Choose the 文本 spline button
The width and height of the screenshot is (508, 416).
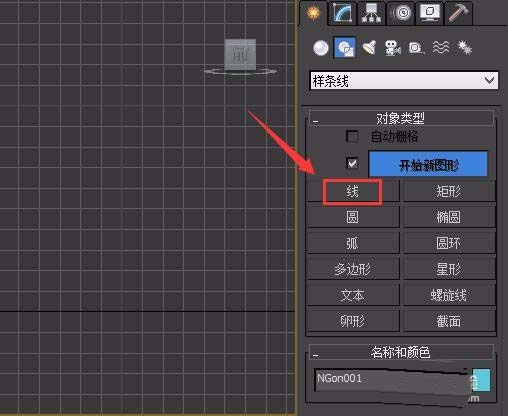[x=353, y=295]
